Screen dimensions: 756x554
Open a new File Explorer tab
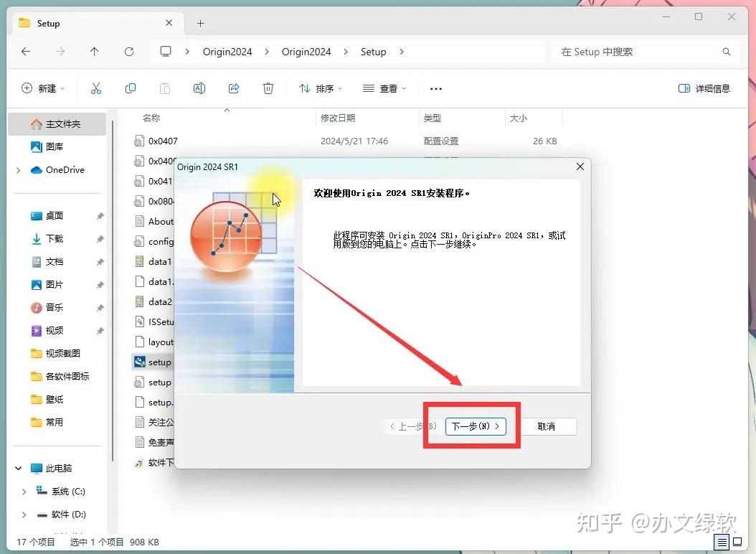pyautogui.click(x=199, y=23)
